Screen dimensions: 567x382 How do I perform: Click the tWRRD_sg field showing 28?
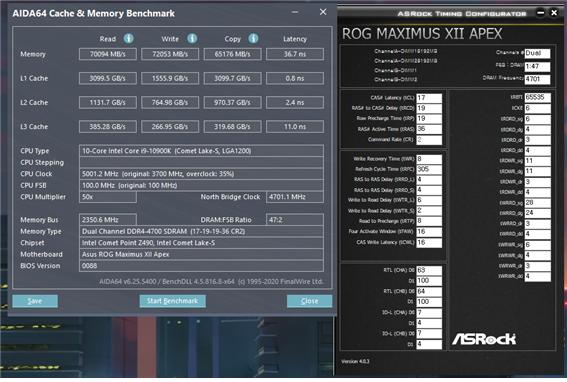tap(538, 203)
